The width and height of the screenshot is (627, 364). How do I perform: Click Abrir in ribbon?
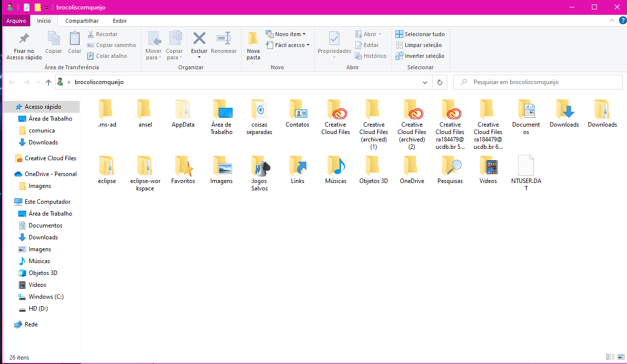point(369,34)
